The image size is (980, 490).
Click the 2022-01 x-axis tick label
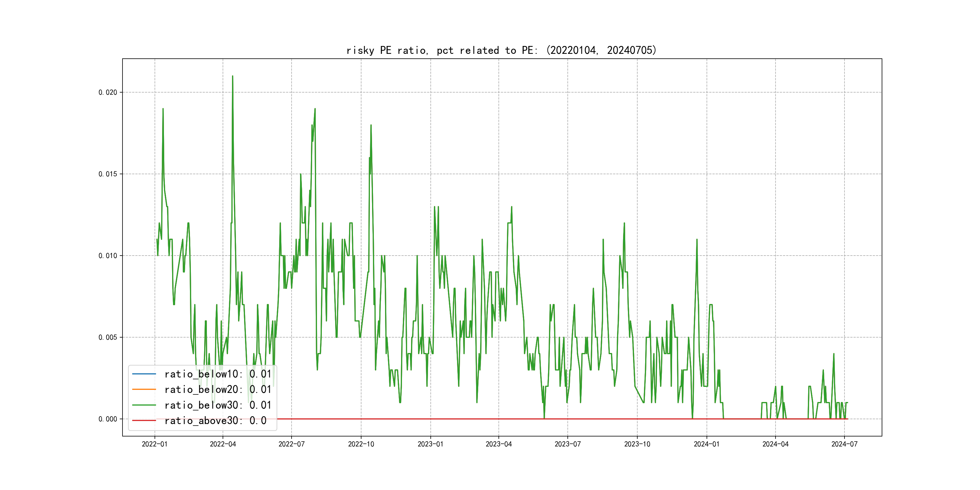point(155,444)
